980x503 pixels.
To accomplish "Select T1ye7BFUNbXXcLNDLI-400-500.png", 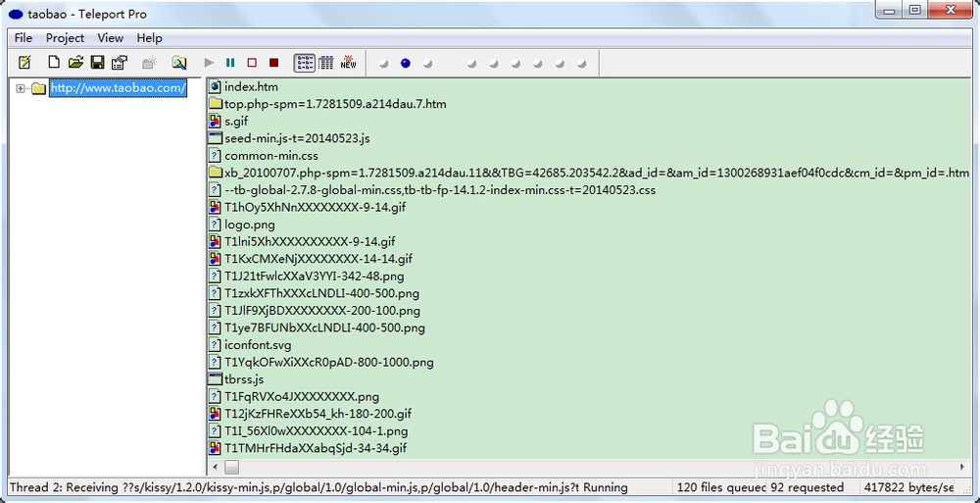I will click(x=325, y=327).
